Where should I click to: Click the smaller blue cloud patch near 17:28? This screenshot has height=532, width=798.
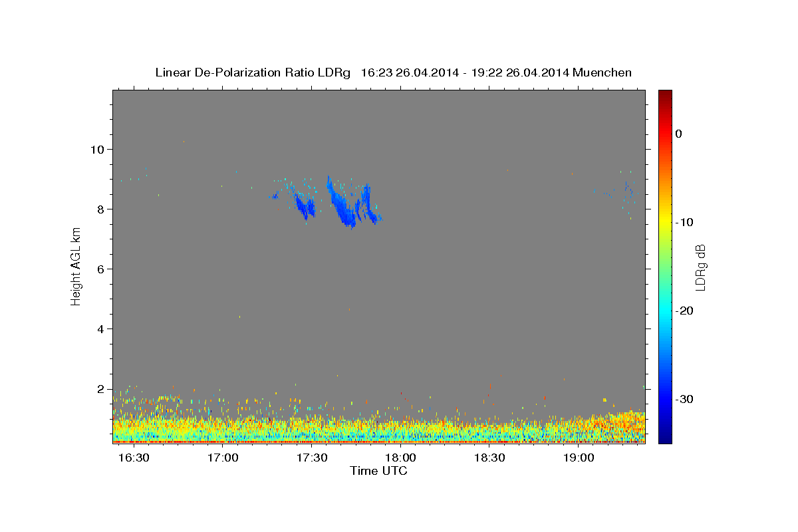pyautogui.click(x=305, y=205)
